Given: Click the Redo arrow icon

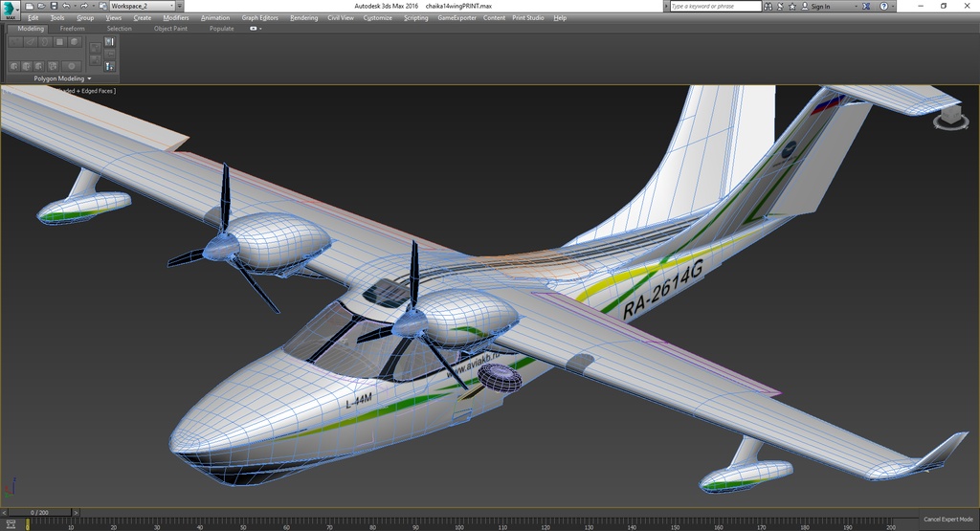Looking at the screenshot, I should pyautogui.click(x=84, y=7).
